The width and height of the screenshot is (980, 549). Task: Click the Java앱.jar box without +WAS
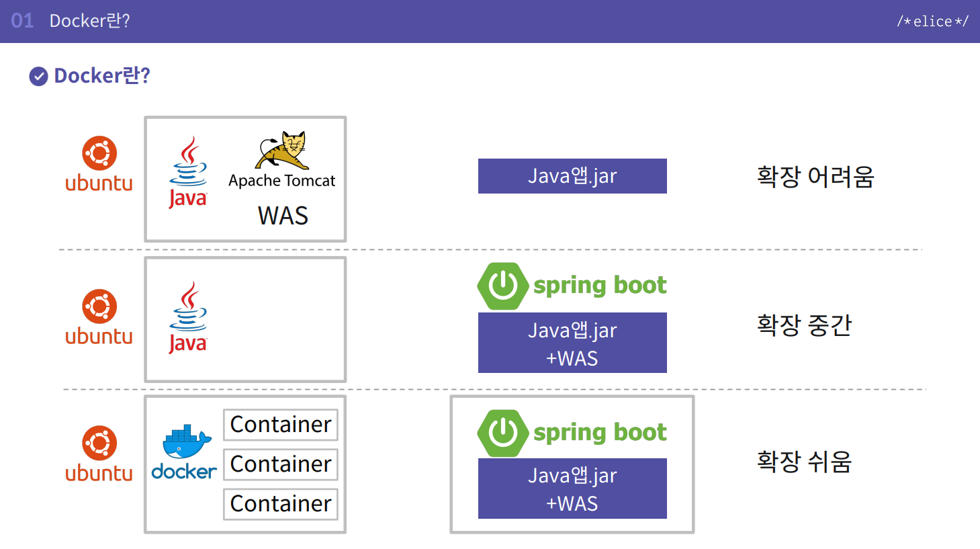pyautogui.click(x=572, y=176)
